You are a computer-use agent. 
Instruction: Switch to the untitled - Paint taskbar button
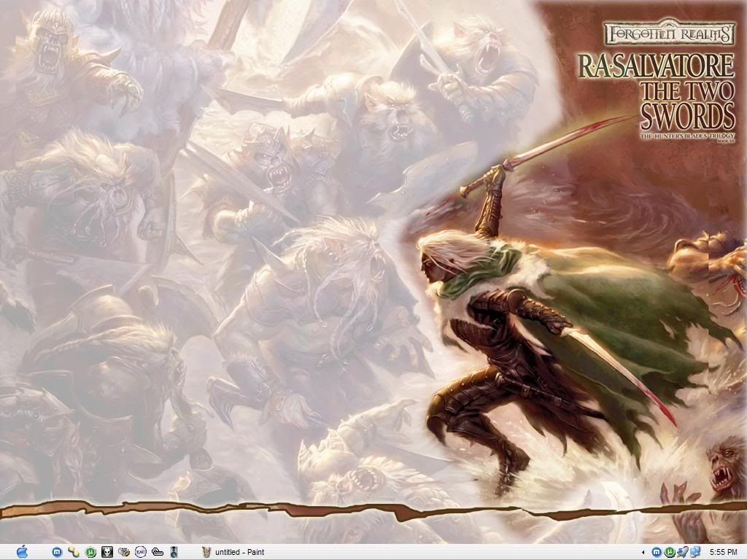(x=233, y=552)
